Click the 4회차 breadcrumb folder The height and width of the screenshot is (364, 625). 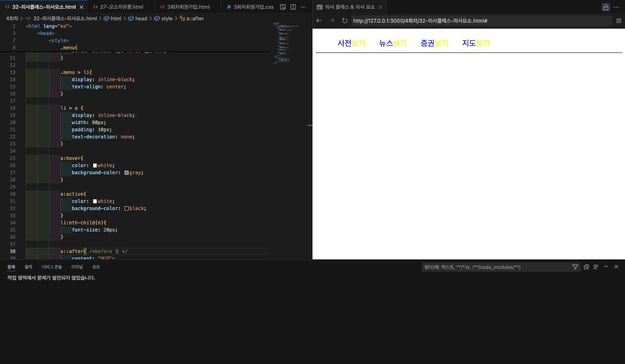[12, 18]
